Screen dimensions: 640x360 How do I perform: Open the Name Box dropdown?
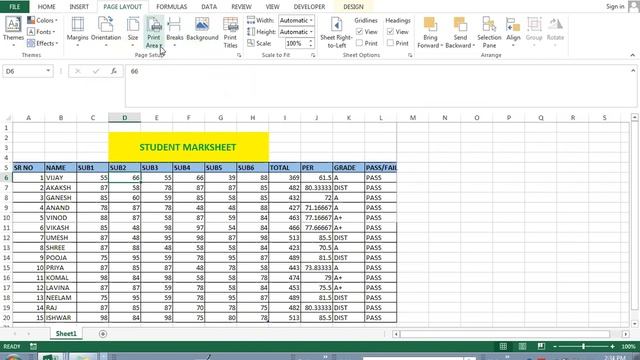(48, 71)
